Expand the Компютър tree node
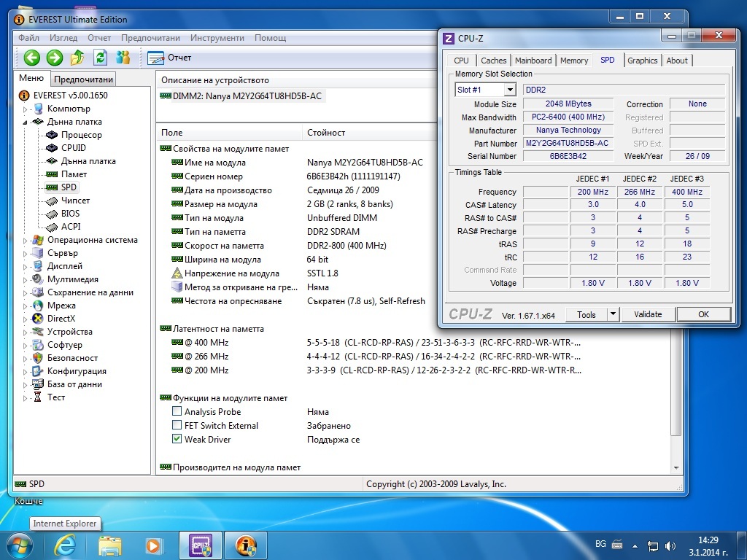This screenshot has width=747, height=560. pos(26,109)
